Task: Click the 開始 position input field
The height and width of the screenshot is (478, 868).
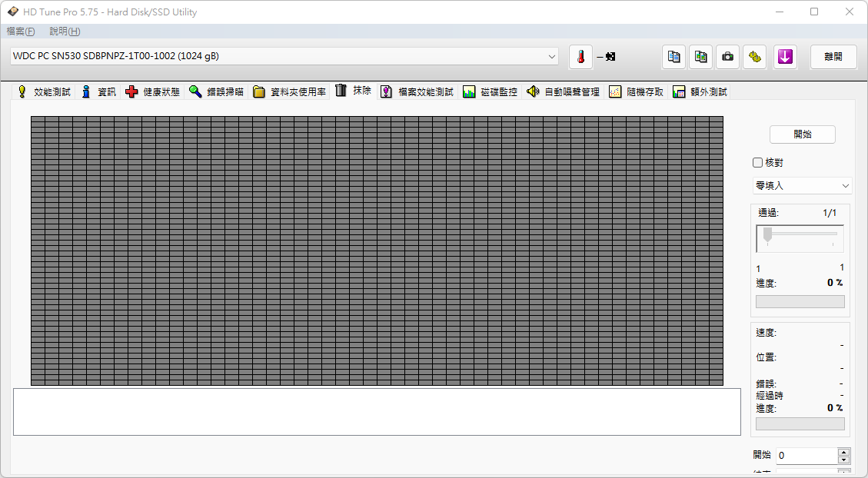Action: pos(806,455)
